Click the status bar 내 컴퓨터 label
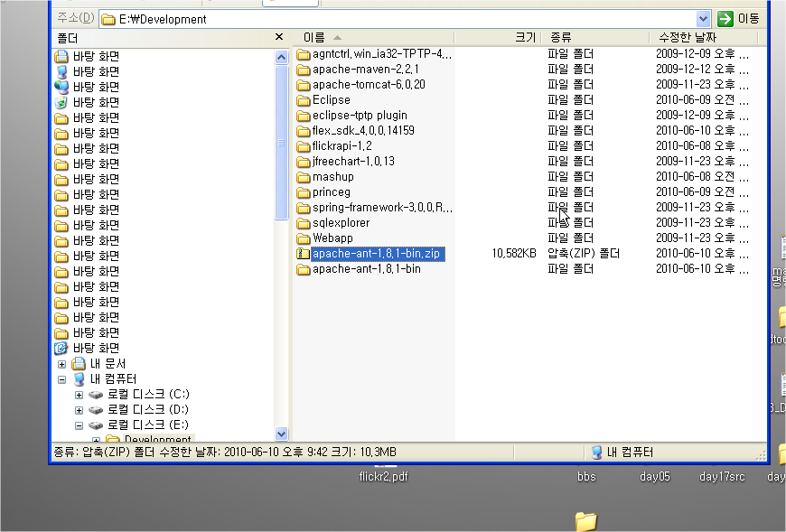786x532 pixels. click(x=630, y=453)
